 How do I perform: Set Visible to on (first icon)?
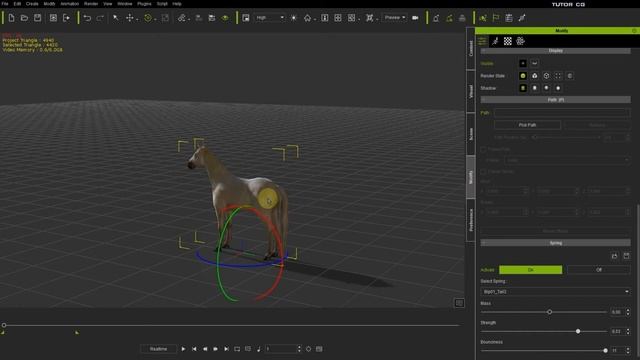[x=523, y=63]
